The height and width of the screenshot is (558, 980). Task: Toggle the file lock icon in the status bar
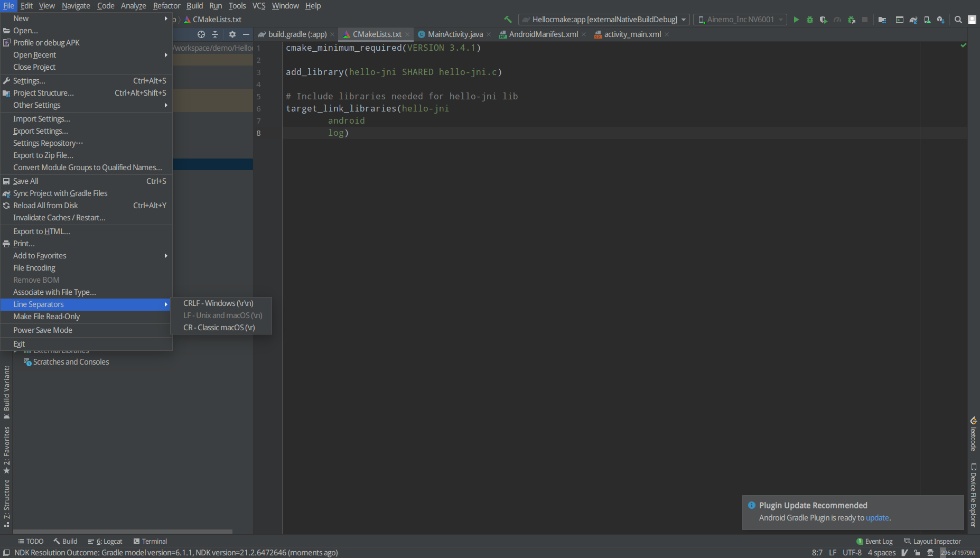click(x=918, y=553)
